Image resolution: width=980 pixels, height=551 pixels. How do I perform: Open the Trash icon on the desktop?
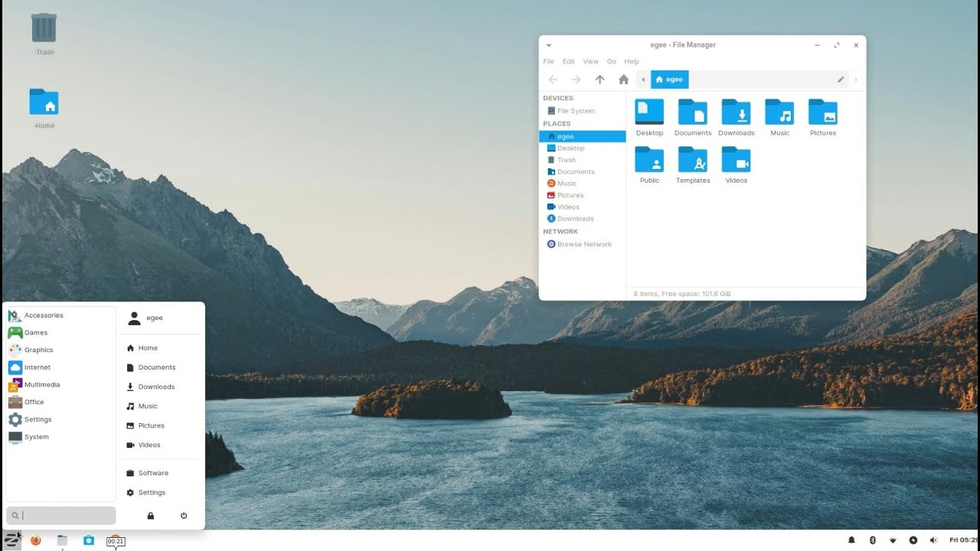(44, 34)
